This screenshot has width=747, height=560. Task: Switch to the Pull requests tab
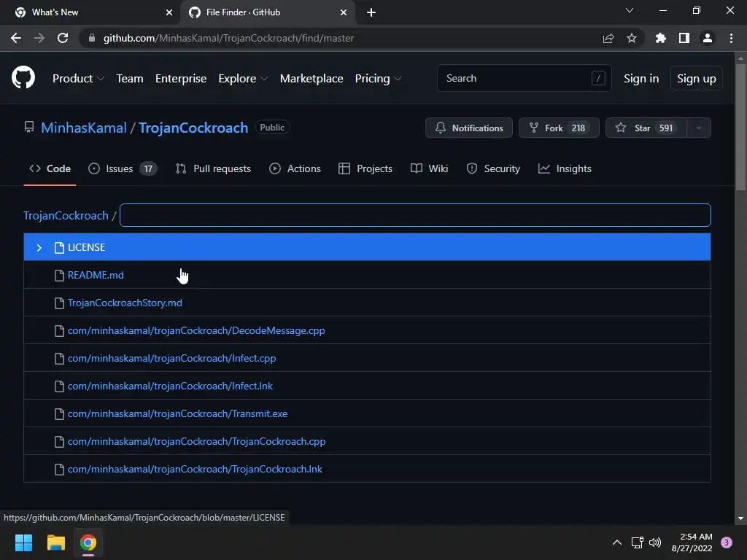[213, 168]
